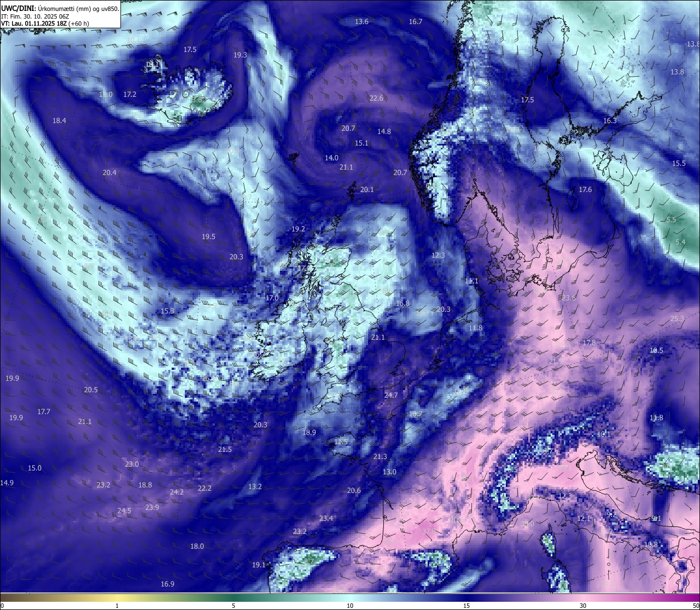The height and width of the screenshot is (610, 700).
Task: Click the 23.9 value label
Action: click(152, 508)
